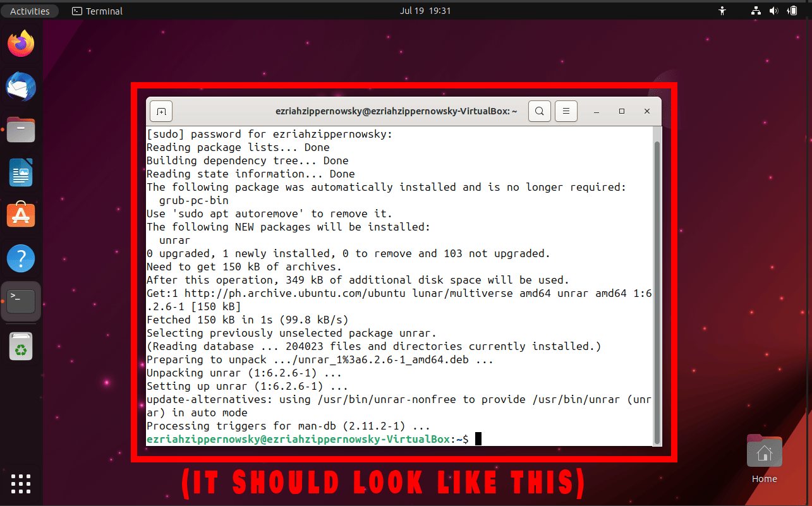
Task: Click Activities in the top bar
Action: pos(30,10)
